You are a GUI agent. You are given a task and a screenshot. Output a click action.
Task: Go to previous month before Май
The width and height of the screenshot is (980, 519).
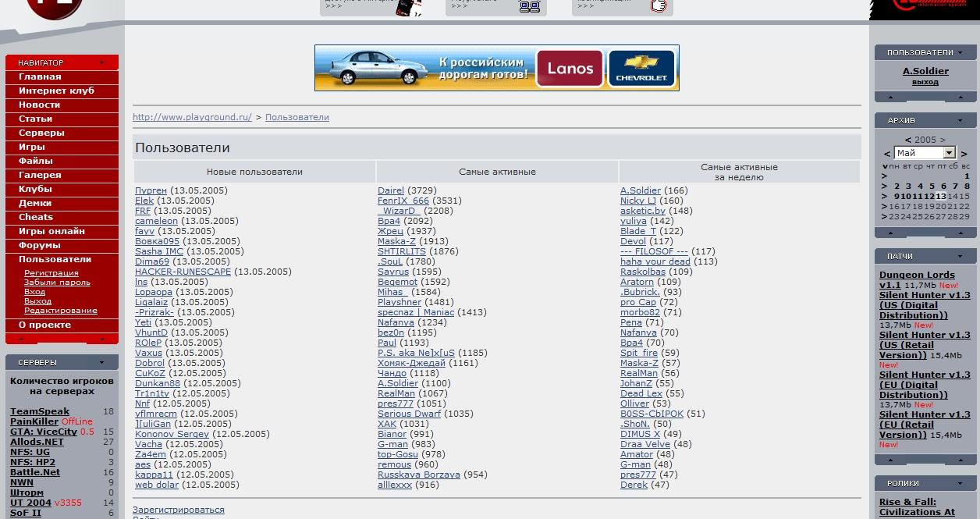(887, 154)
